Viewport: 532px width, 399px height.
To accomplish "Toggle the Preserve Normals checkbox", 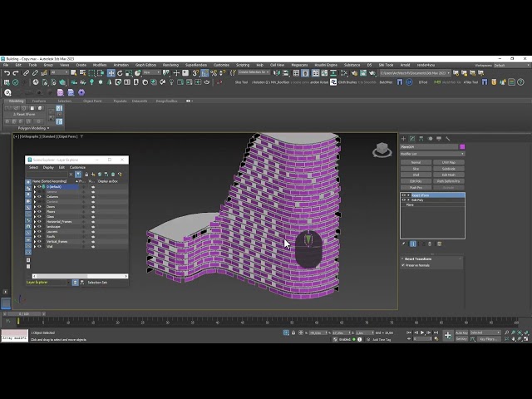I will [x=403, y=265].
